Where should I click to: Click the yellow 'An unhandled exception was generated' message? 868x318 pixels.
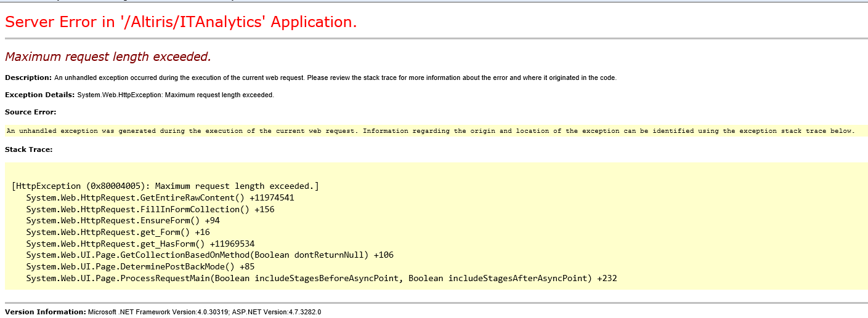pyautogui.click(x=431, y=130)
